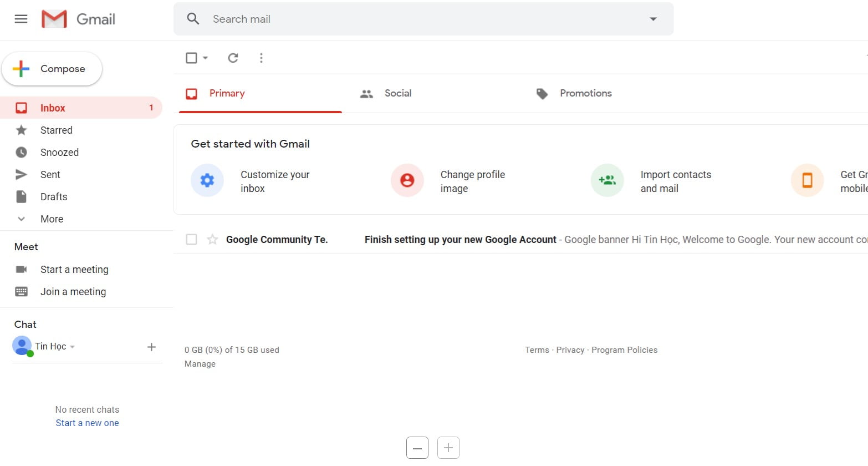
Task: Click Get started with Gmail heading
Action: [x=250, y=144]
